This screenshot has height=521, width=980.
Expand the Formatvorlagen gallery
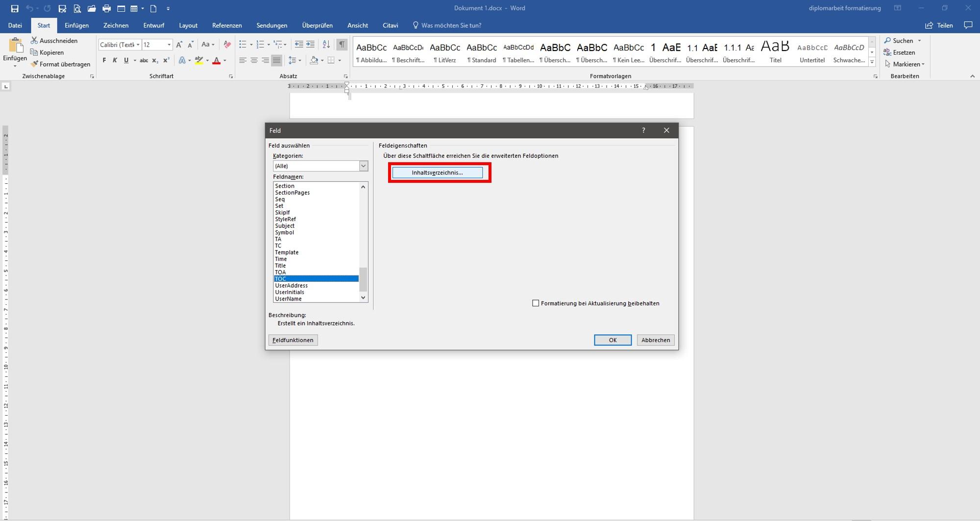click(x=872, y=62)
